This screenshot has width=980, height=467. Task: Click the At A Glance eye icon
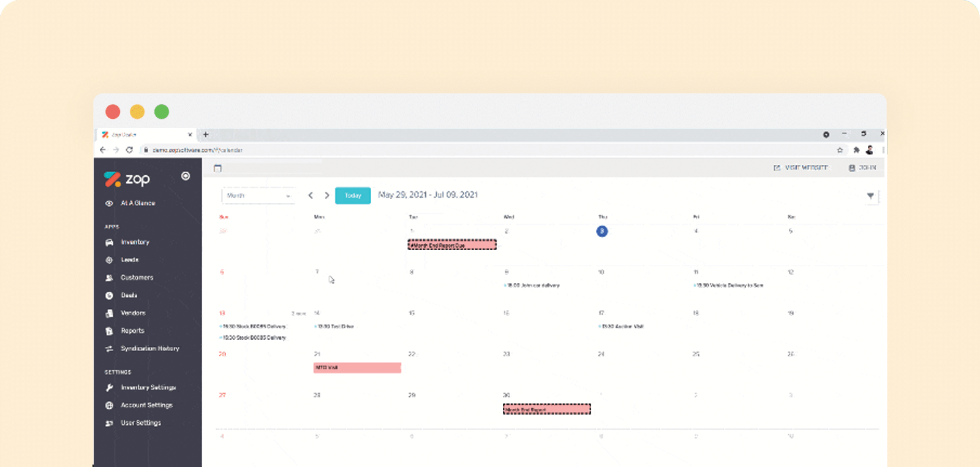(109, 203)
